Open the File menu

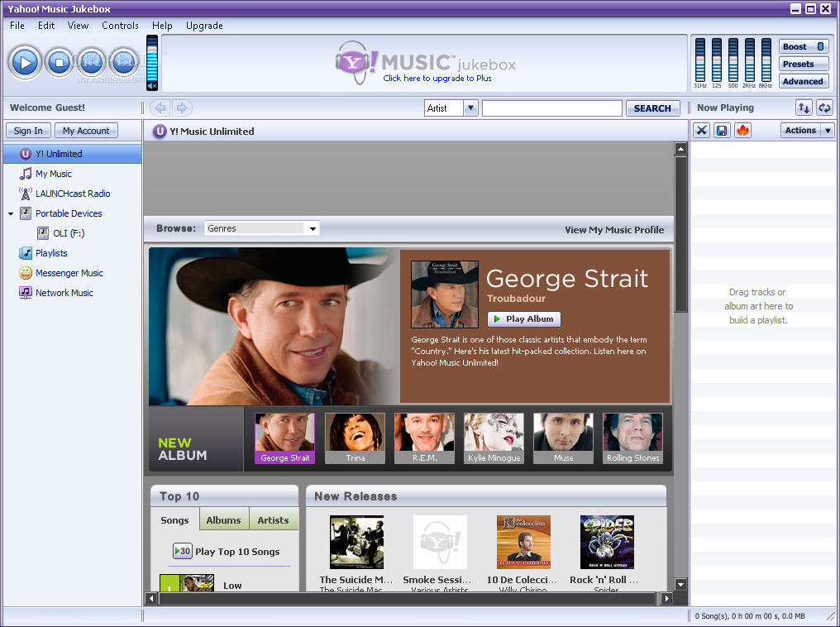pos(17,25)
